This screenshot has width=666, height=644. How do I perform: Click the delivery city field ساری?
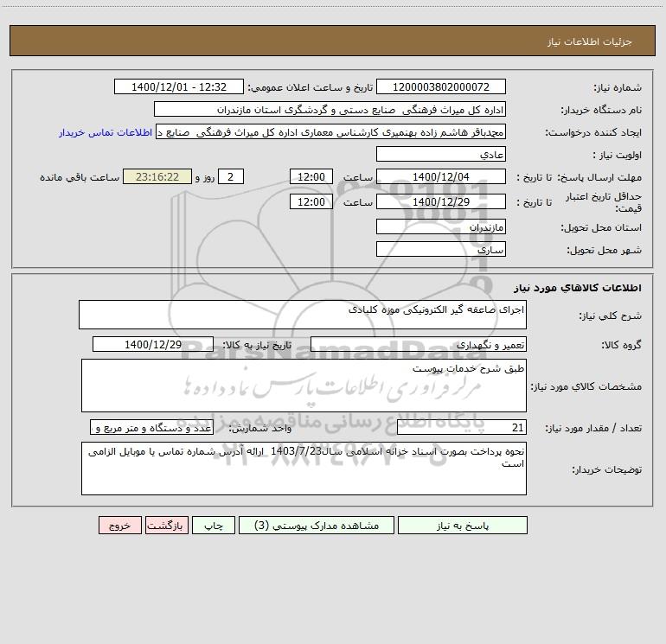[441, 249]
